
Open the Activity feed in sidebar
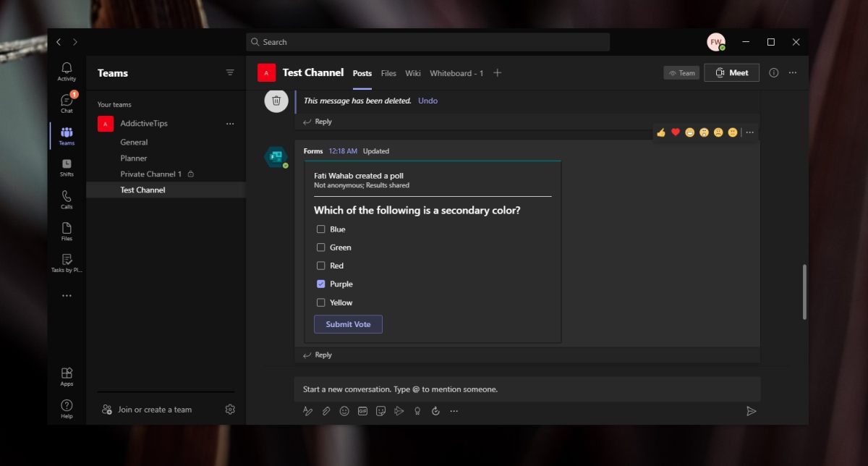67,71
